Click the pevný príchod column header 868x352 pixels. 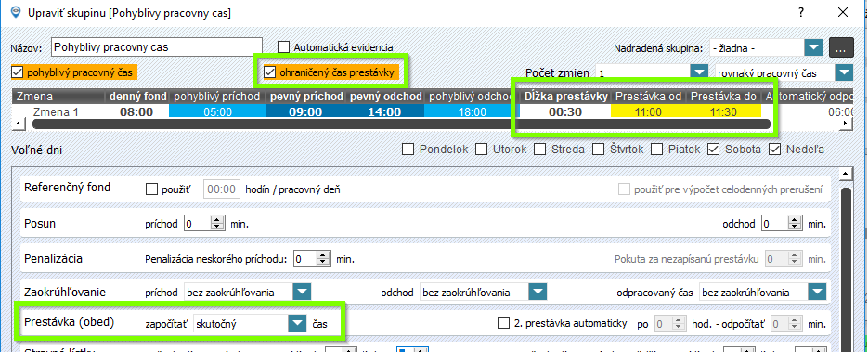point(306,97)
